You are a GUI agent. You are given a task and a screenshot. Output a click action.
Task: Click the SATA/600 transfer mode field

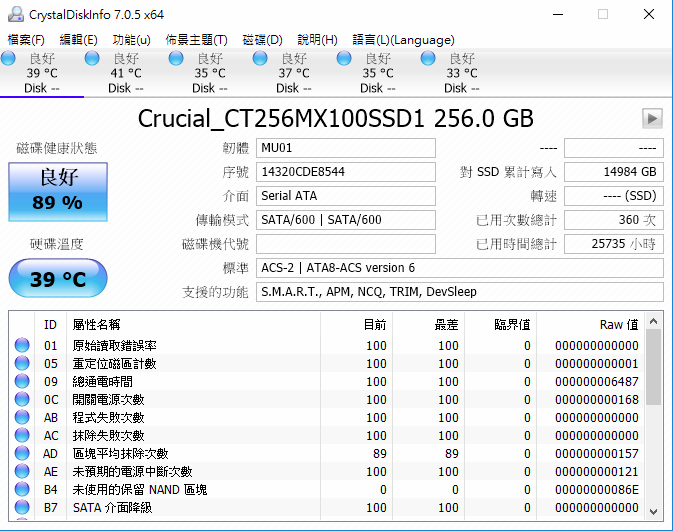pyautogui.click(x=346, y=220)
